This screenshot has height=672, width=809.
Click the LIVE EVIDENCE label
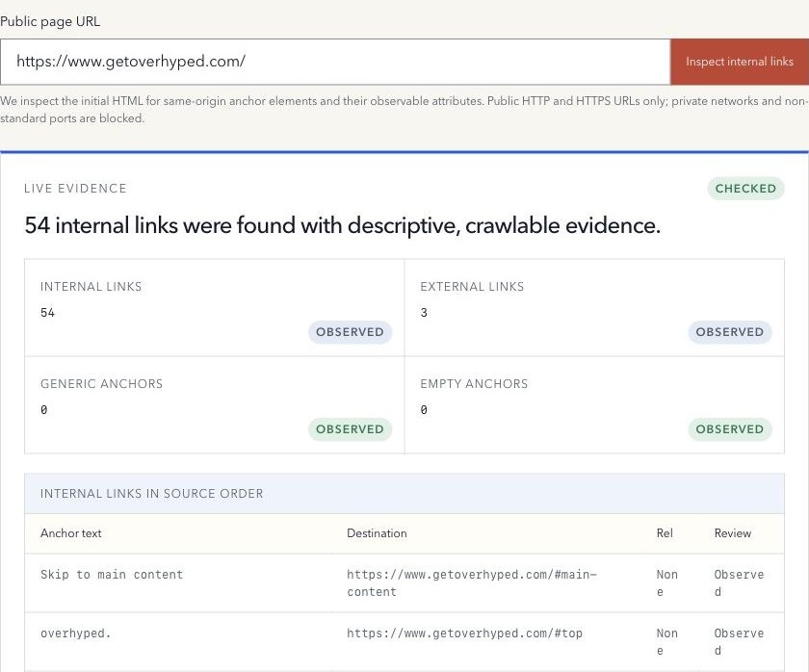pos(75,189)
